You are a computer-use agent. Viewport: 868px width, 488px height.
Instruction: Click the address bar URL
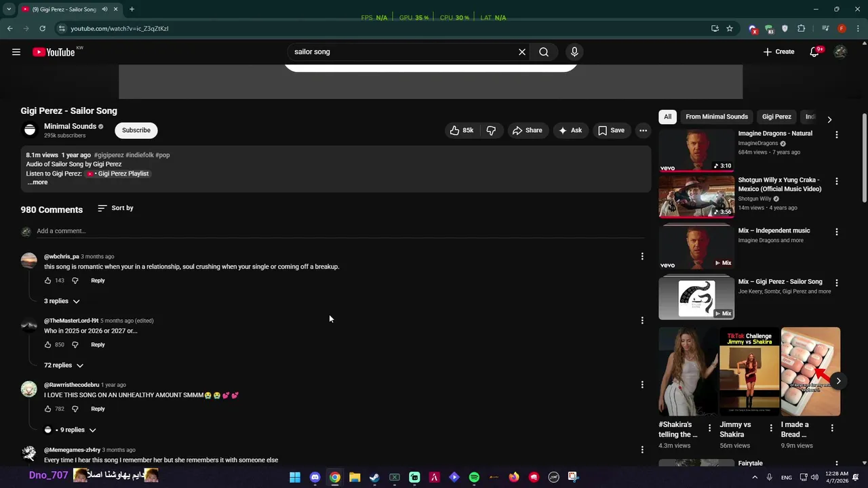[119, 28]
